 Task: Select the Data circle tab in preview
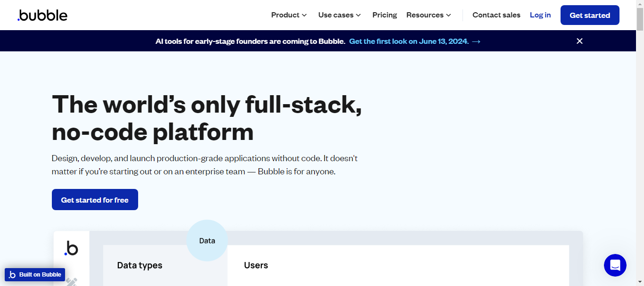[207, 241]
